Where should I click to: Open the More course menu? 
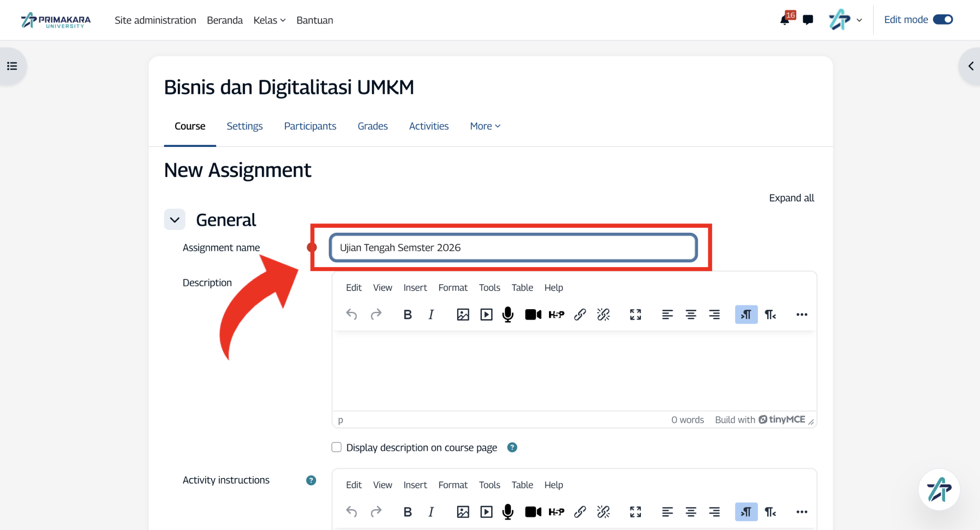[x=485, y=126]
